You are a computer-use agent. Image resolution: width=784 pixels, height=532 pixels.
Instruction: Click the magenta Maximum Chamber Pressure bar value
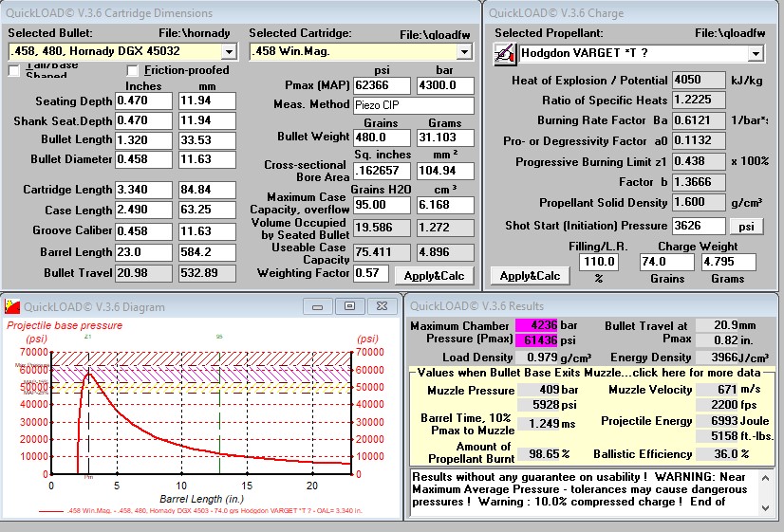tap(534, 325)
